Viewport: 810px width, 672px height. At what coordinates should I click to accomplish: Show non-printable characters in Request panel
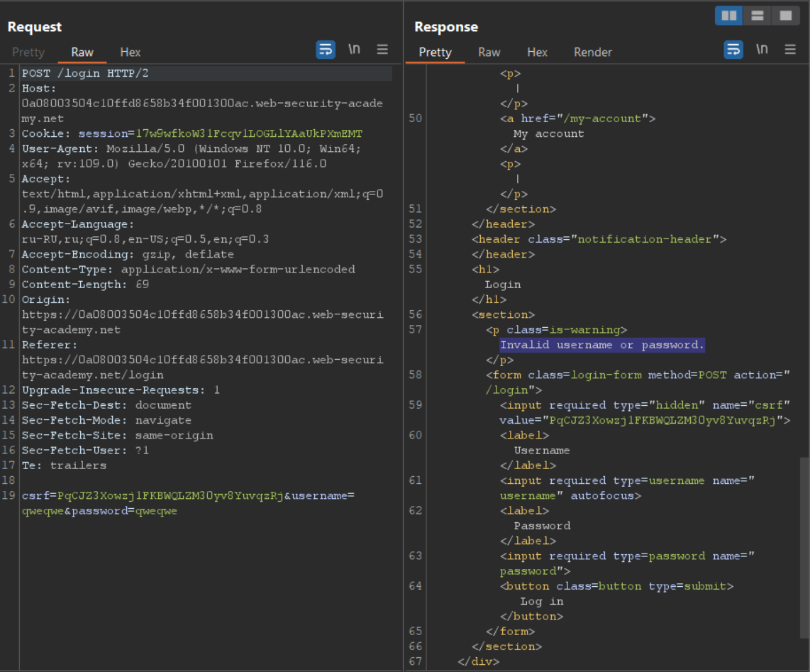354,50
